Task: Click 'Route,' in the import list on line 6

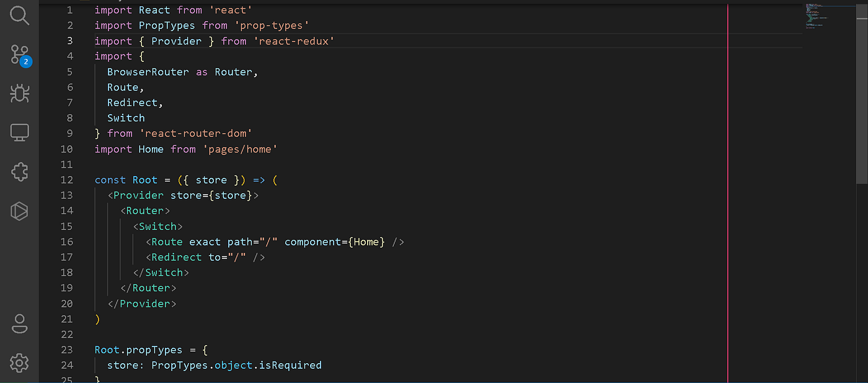Action: point(126,87)
